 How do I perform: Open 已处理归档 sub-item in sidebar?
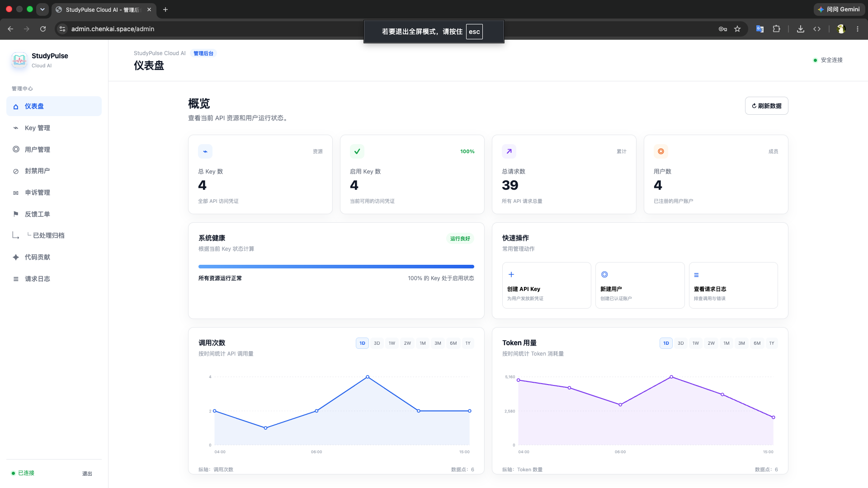pyautogui.click(x=54, y=235)
